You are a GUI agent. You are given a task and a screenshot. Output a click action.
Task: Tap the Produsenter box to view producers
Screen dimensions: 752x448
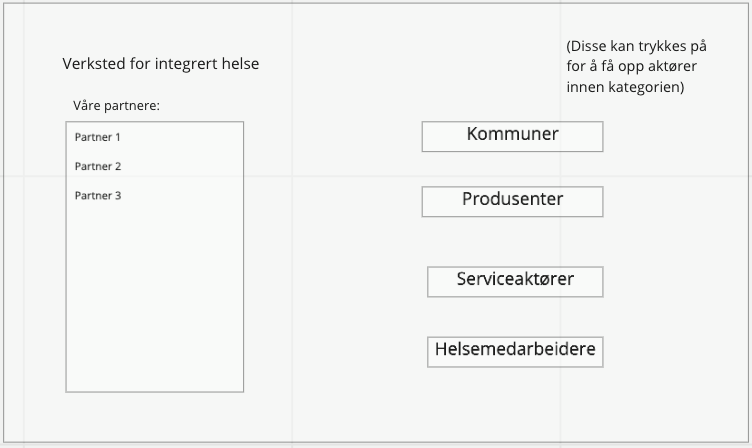pyautogui.click(x=512, y=201)
